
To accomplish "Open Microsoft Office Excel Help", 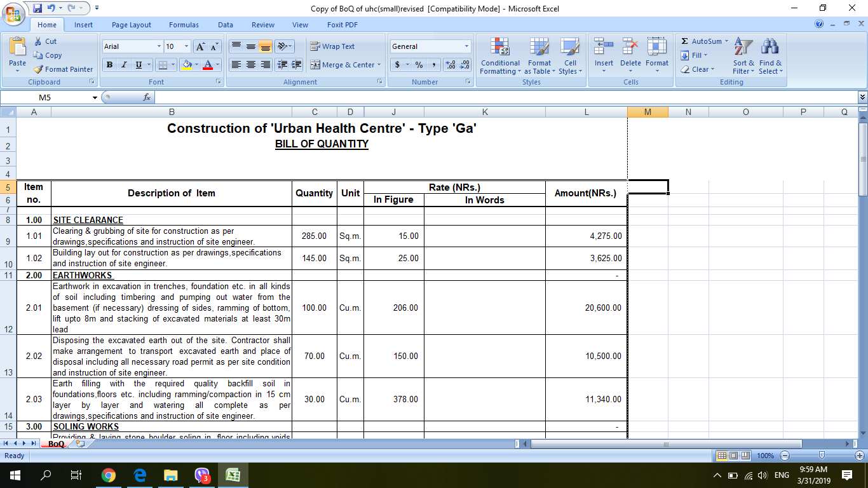I will [819, 24].
